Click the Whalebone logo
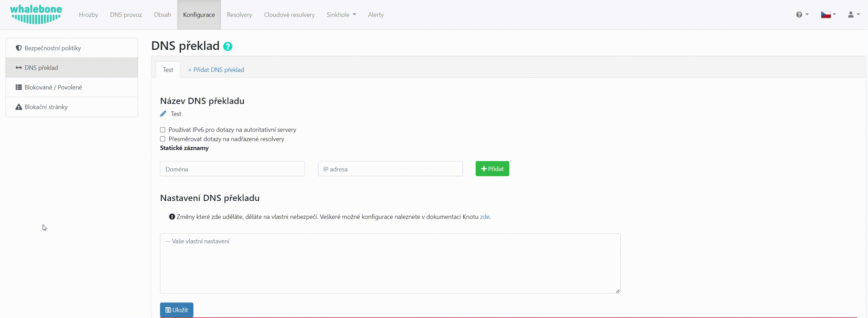The image size is (868, 318). click(36, 14)
